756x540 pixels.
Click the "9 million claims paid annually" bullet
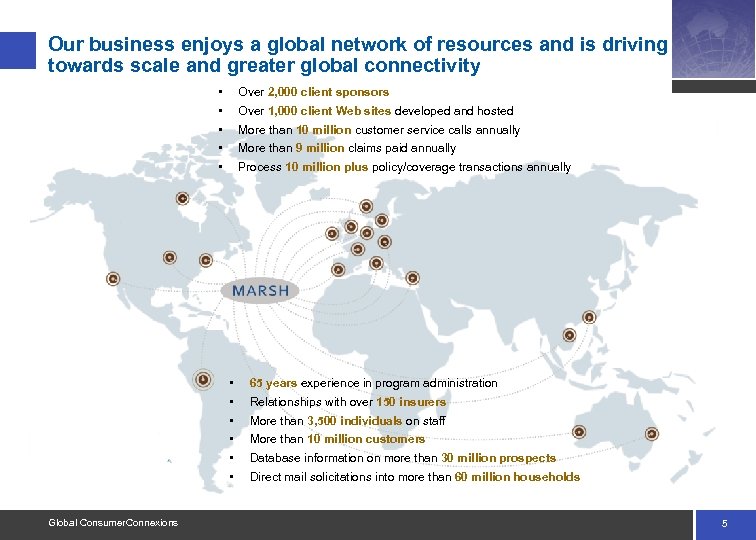[347, 148]
